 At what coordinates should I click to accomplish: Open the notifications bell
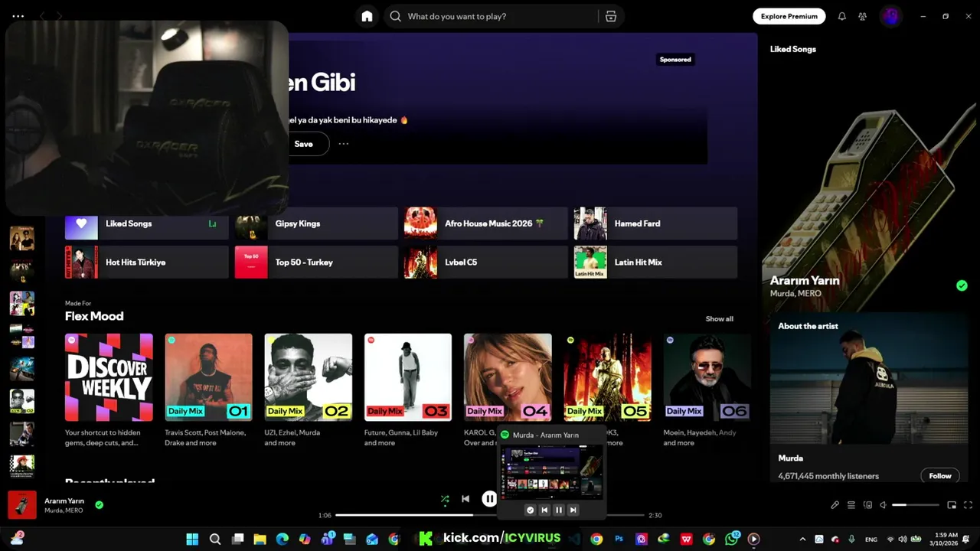[x=841, y=16]
